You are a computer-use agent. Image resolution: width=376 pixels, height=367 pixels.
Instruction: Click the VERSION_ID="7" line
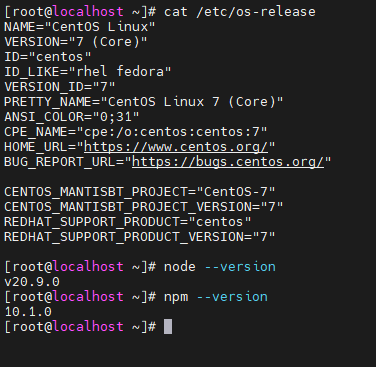tap(60, 87)
